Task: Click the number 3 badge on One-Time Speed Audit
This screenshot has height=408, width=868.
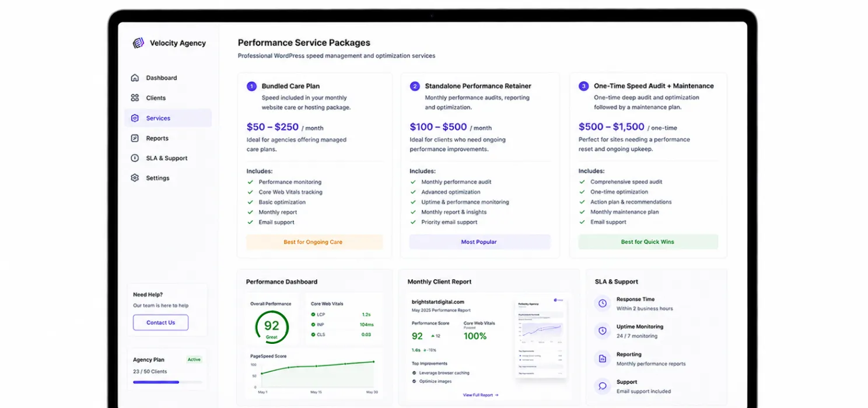Action: (583, 86)
